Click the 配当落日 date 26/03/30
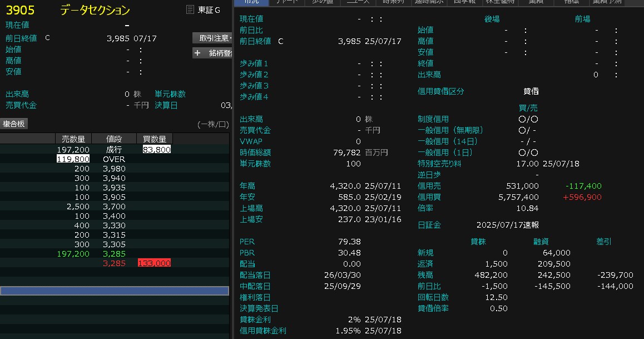Viewport: 644px width, 339px height. pos(342,275)
